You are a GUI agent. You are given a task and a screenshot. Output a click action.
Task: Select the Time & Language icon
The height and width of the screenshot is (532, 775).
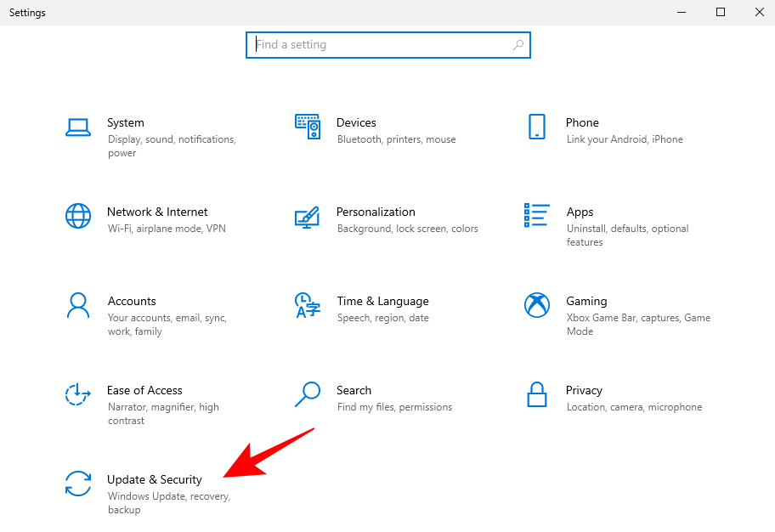coord(307,304)
